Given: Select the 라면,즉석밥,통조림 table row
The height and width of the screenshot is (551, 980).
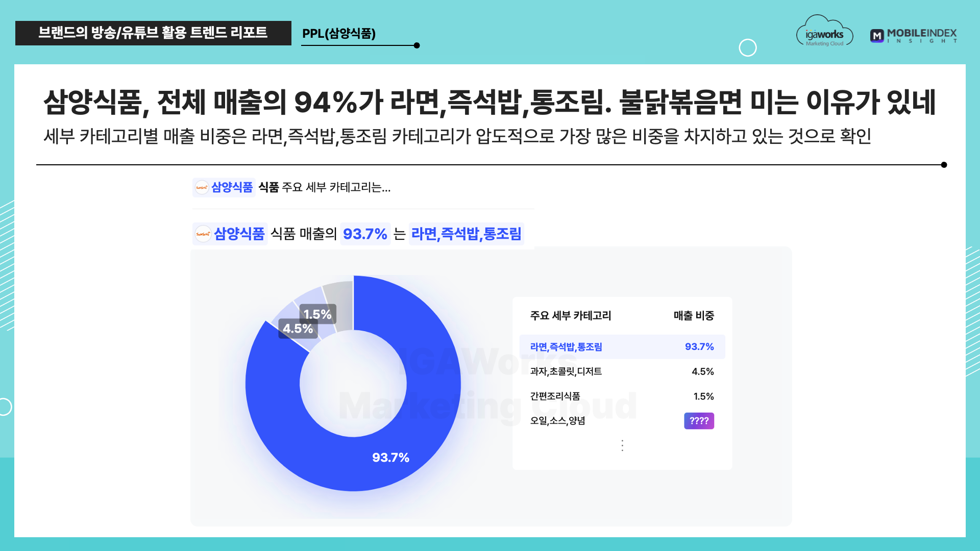Looking at the screenshot, I should pos(622,347).
